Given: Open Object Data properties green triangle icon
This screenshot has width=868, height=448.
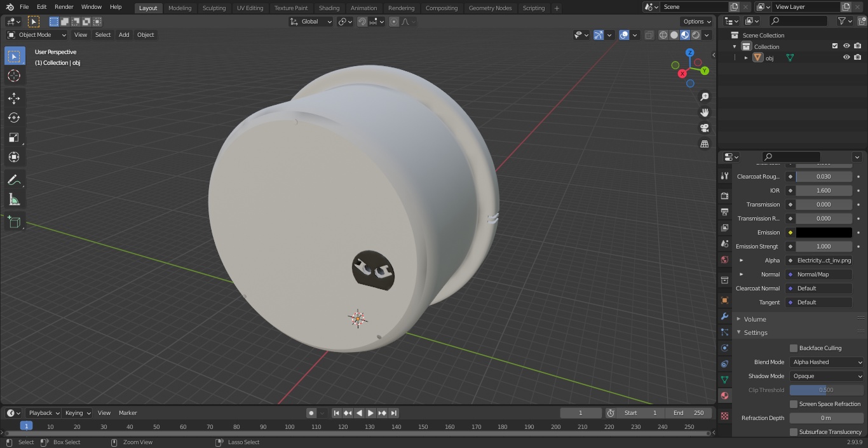Looking at the screenshot, I should tap(724, 379).
